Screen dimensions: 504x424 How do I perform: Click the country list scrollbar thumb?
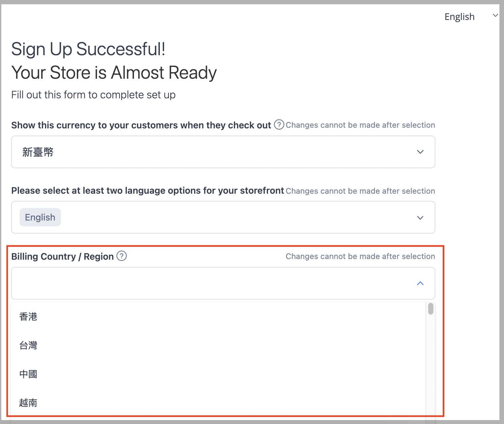click(x=431, y=309)
